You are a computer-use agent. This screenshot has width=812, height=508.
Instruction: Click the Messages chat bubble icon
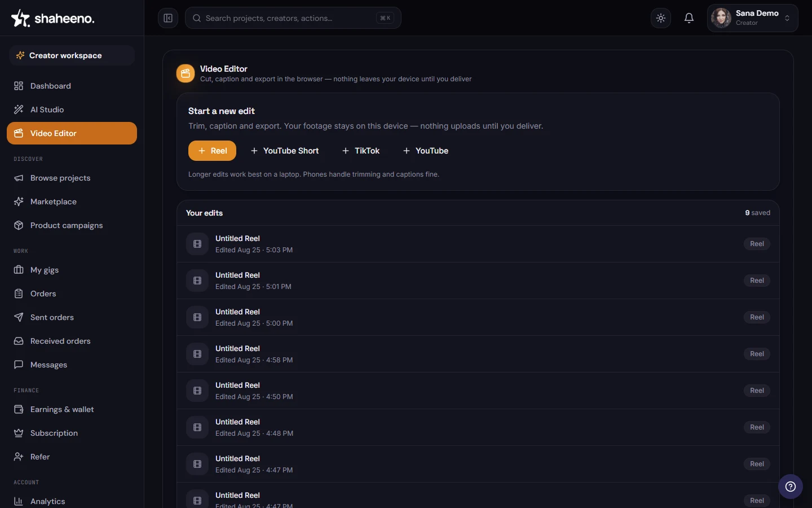coord(19,365)
